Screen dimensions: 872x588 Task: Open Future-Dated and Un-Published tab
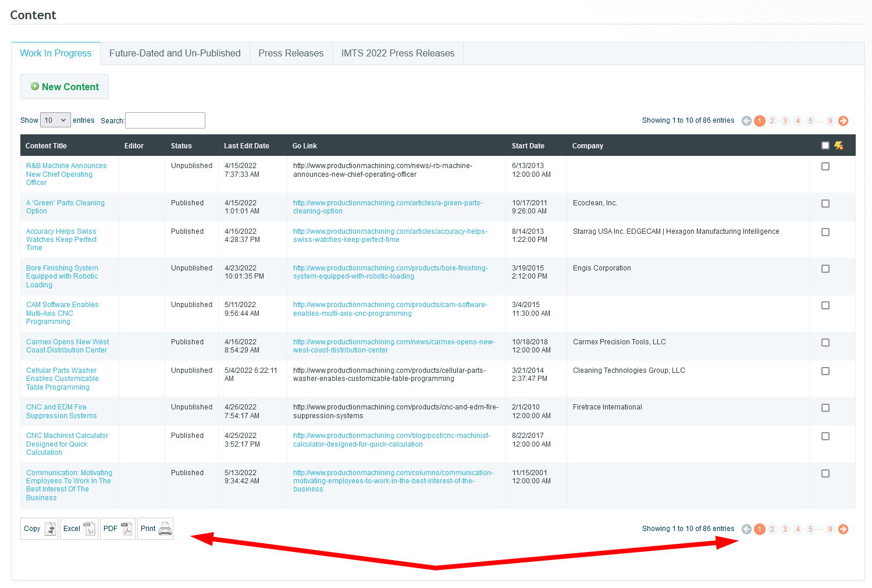tap(175, 54)
